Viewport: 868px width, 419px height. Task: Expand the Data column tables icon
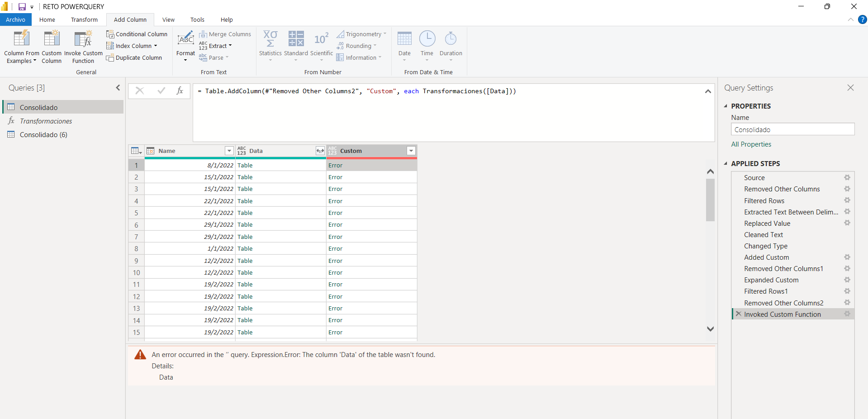tap(320, 151)
